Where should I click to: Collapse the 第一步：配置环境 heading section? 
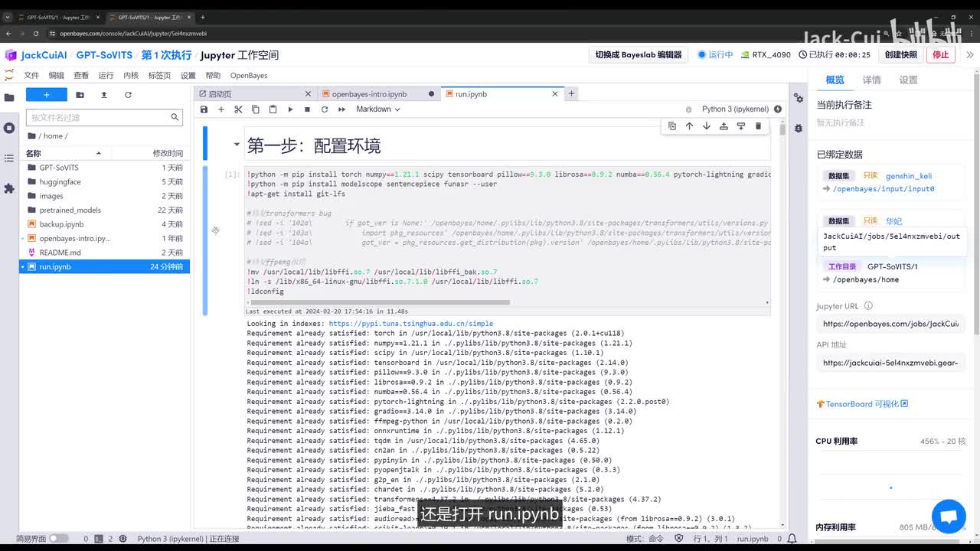point(237,145)
